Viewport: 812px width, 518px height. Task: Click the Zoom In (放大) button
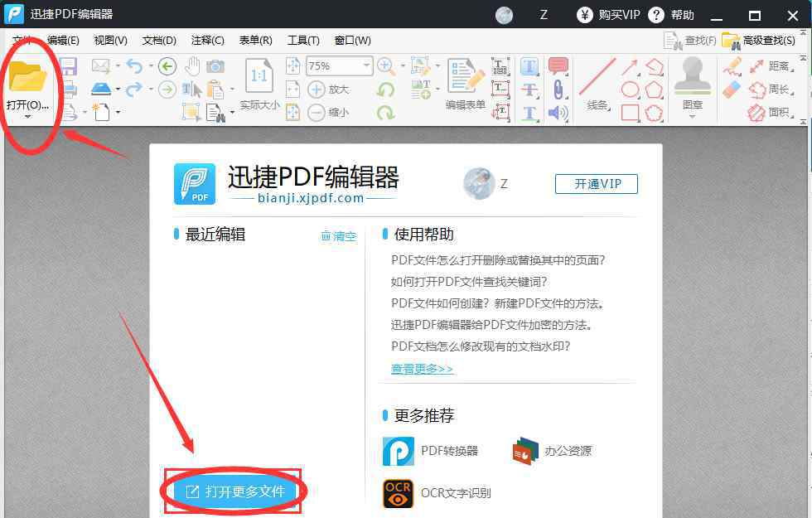(328, 90)
